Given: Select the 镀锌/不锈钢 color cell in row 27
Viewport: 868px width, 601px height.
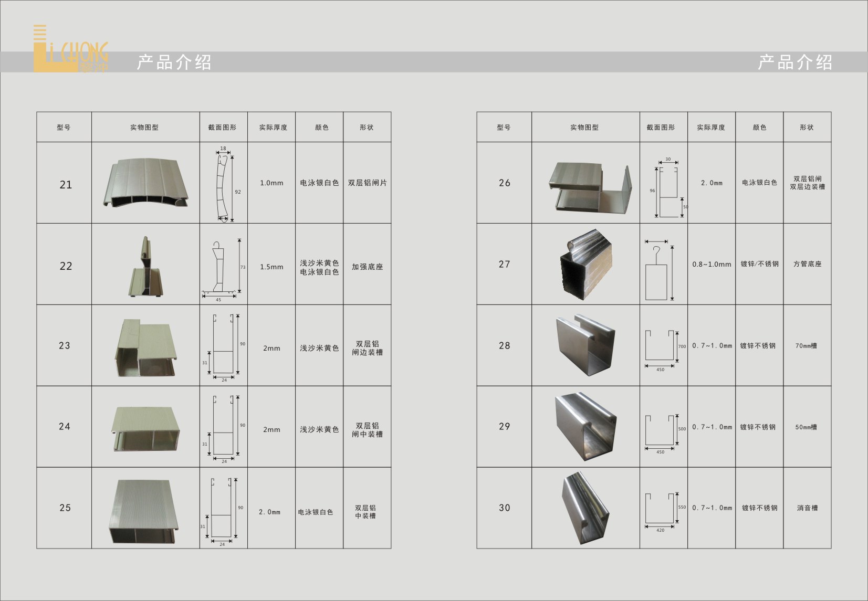Looking at the screenshot, I should (x=760, y=264).
